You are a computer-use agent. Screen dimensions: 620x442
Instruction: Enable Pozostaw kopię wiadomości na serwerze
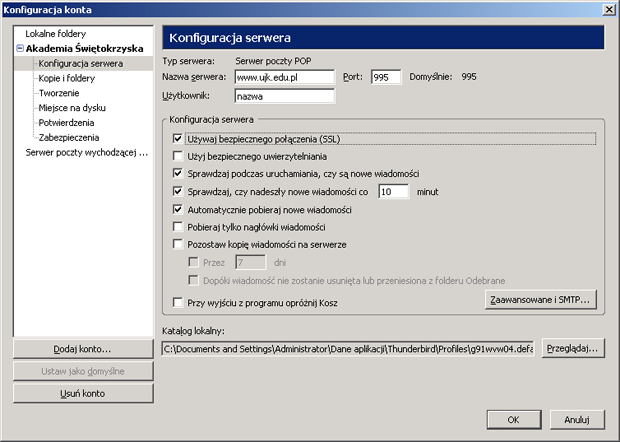178,244
